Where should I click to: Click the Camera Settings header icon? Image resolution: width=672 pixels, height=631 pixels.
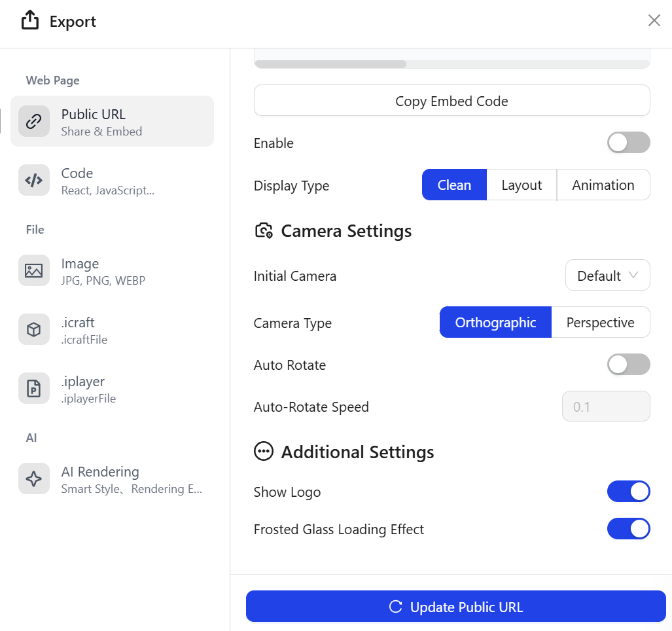[x=264, y=231]
